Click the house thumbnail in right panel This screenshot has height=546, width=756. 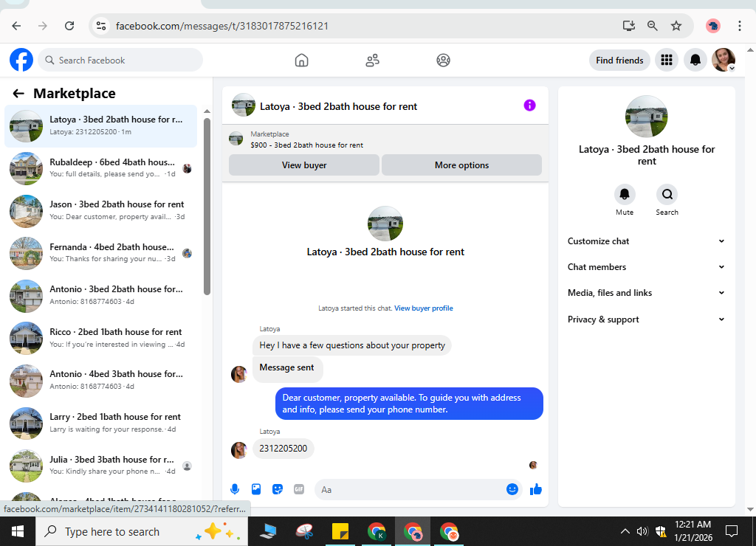pyautogui.click(x=646, y=117)
